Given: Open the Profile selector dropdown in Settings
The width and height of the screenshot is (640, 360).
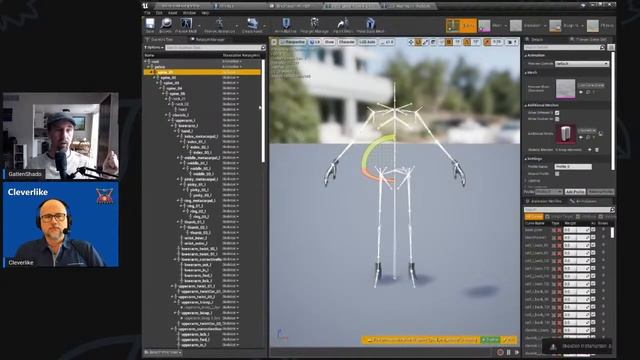Looking at the screenshot, I should pyautogui.click(x=549, y=191).
